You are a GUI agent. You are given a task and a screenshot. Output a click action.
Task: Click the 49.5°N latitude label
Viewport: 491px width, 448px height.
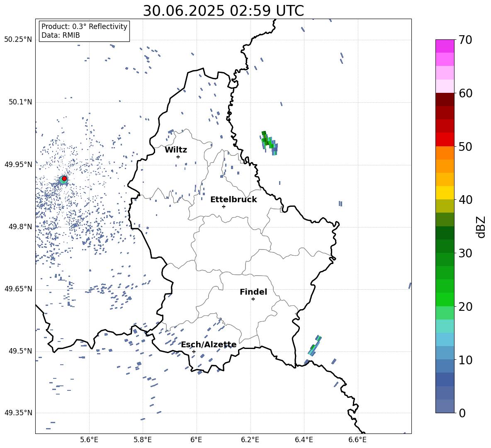coord(20,351)
